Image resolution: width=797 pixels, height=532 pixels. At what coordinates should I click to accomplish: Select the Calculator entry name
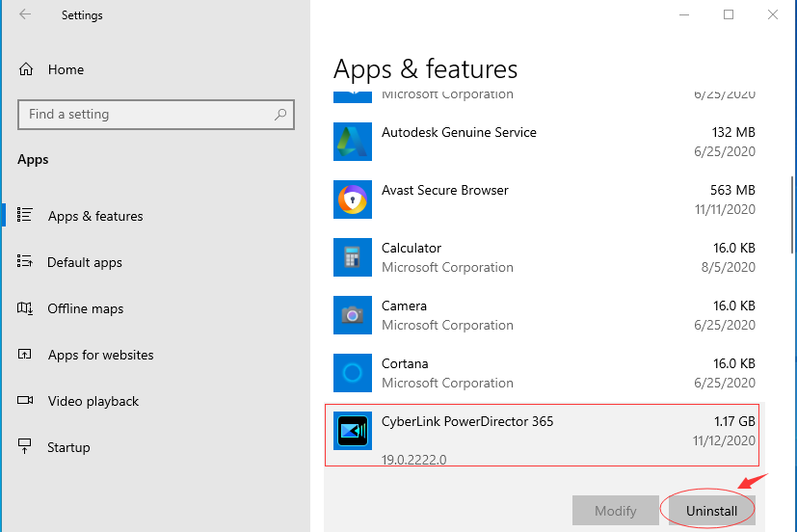click(412, 248)
